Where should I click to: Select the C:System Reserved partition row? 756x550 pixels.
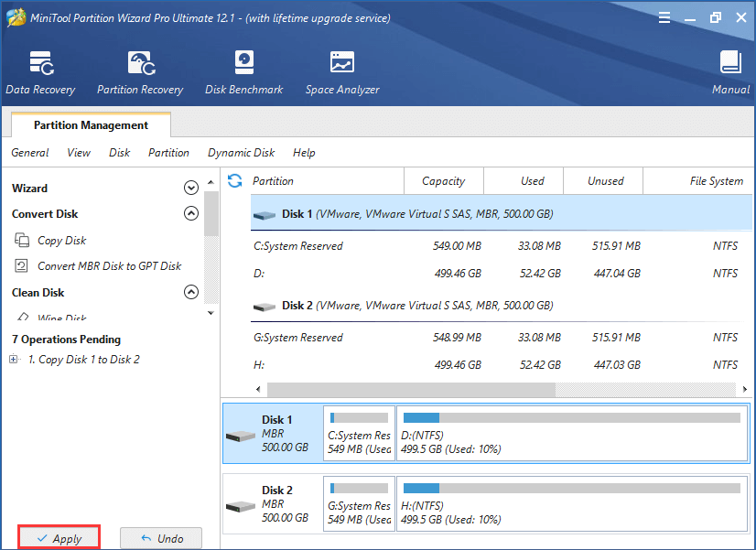[x=502, y=246]
